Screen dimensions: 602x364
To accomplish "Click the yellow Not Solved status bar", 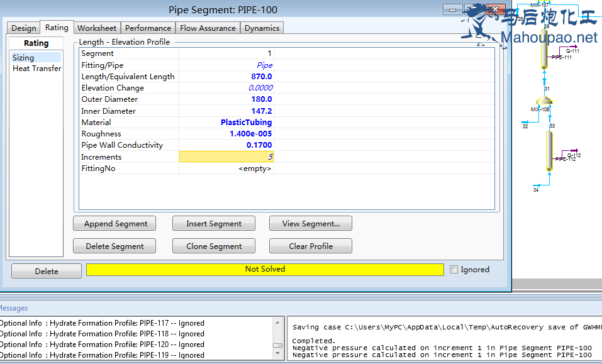I will [x=265, y=269].
